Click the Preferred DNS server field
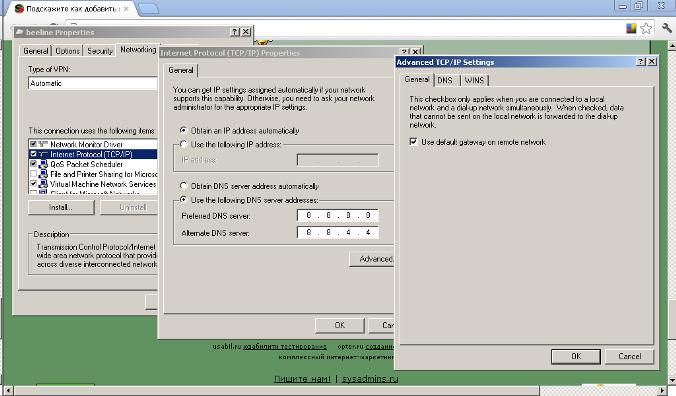 (x=338, y=215)
